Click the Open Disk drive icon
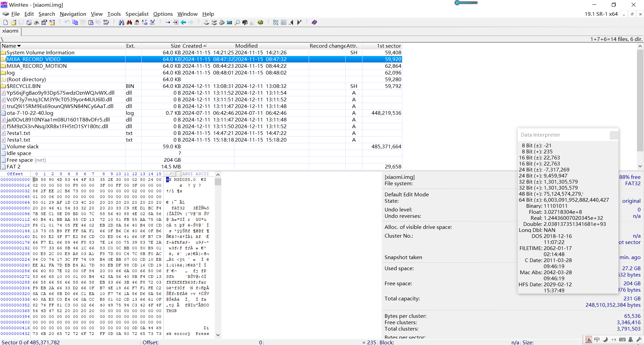 [206, 22]
